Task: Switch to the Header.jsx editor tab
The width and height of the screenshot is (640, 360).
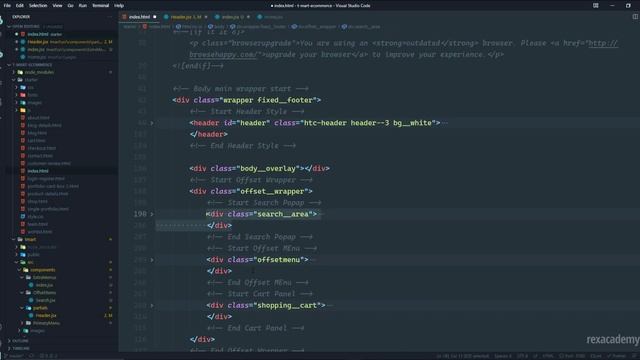Action: 185,17
